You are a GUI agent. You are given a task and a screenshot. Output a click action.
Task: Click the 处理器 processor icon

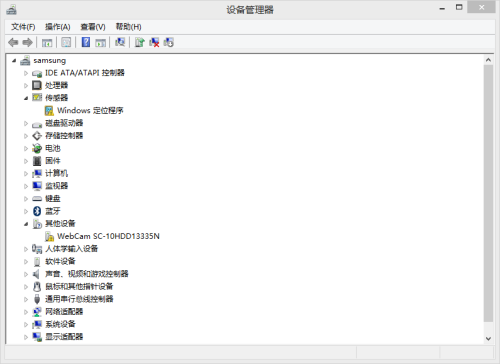click(x=37, y=85)
